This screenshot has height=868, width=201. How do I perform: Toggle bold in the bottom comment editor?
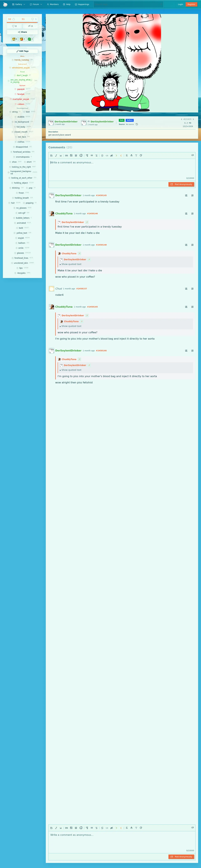point(51,828)
